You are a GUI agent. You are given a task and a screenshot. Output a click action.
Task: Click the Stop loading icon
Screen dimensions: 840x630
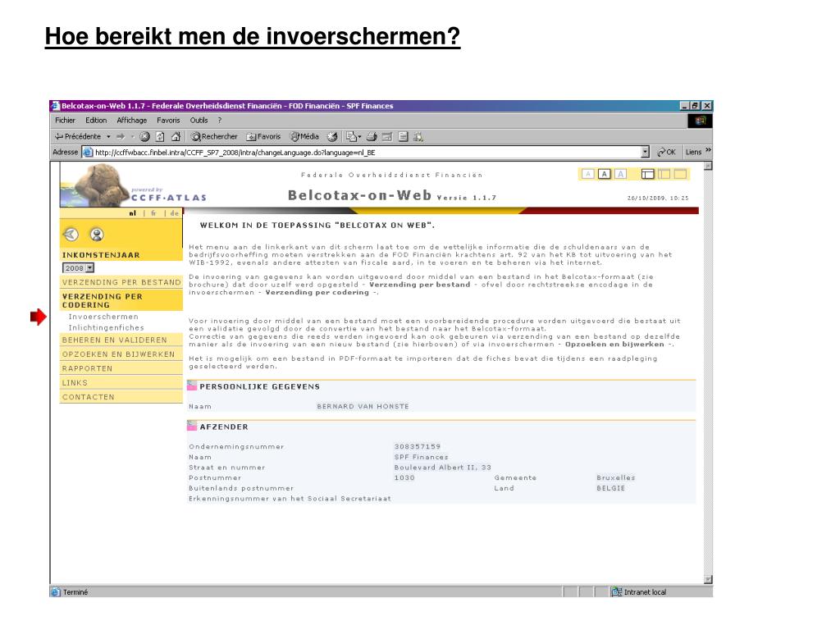144,137
